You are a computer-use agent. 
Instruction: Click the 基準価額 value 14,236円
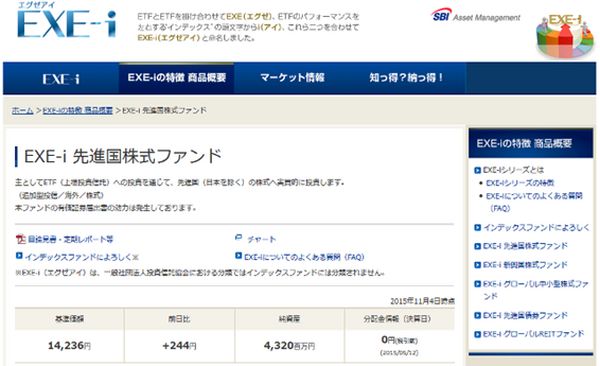pos(69,346)
